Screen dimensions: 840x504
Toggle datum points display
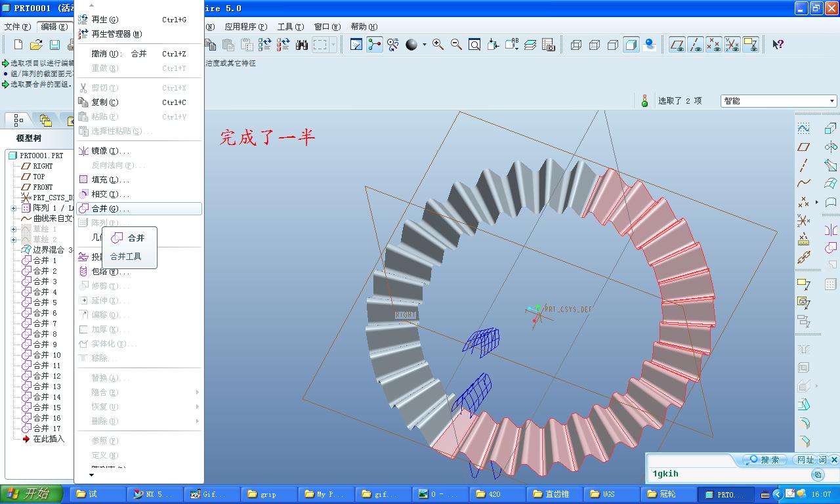pos(714,45)
